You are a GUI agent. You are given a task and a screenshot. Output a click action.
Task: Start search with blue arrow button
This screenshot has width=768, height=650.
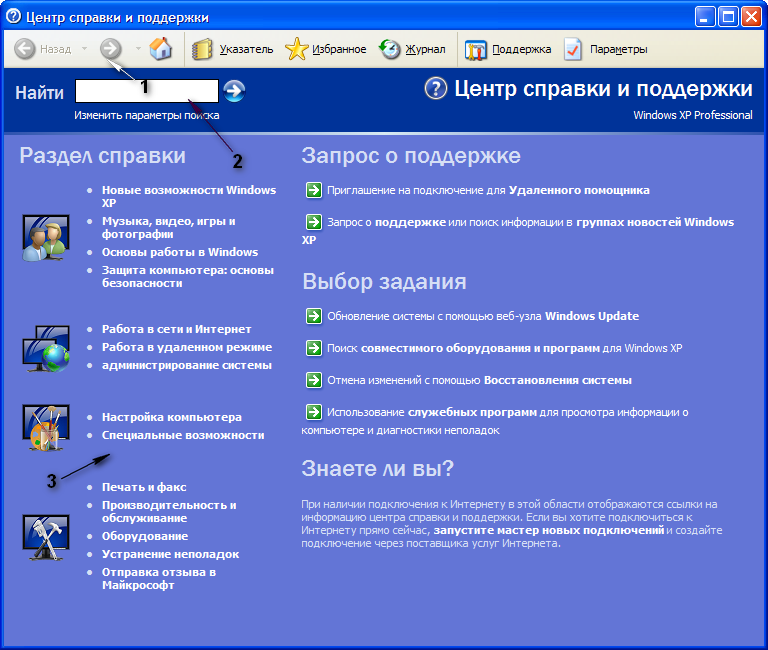pyautogui.click(x=234, y=91)
